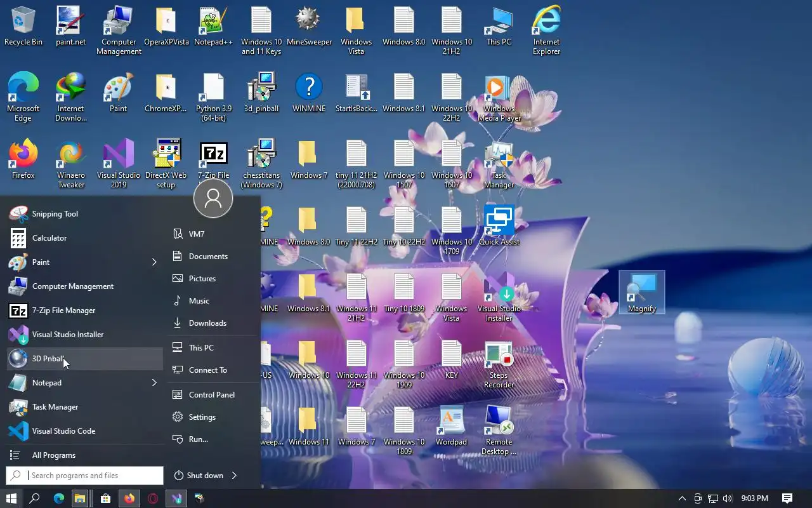Open Control Panel from Start menu
Image resolution: width=812 pixels, height=508 pixels.
213,395
